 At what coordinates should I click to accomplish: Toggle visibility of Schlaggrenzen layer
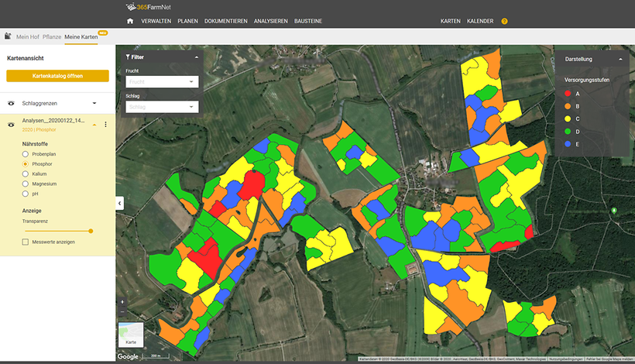[x=12, y=103]
